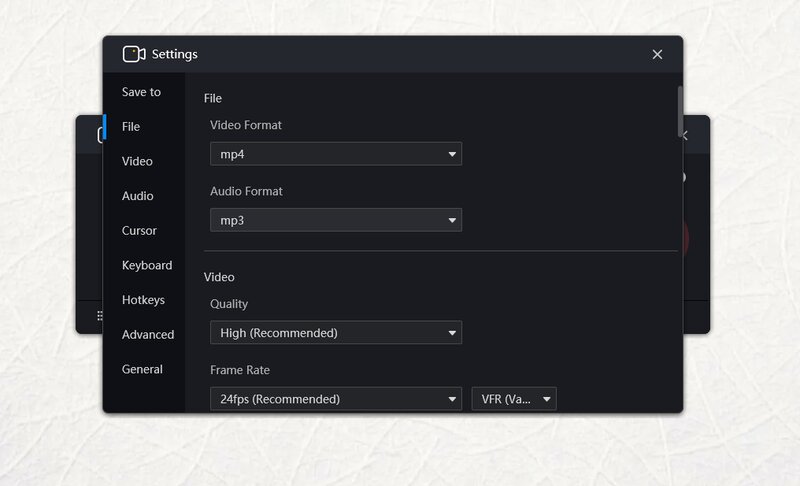Select the Save to section
Viewport: 800px width, 486px height.
pos(141,92)
